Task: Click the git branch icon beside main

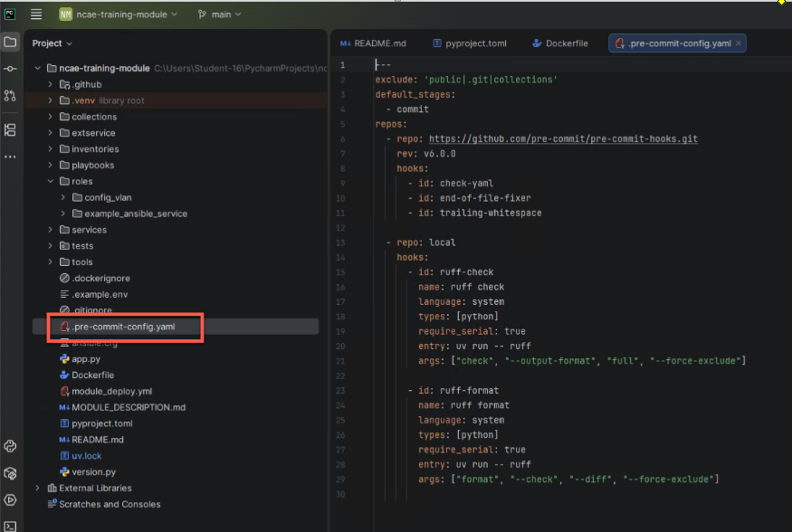Action: (x=202, y=14)
